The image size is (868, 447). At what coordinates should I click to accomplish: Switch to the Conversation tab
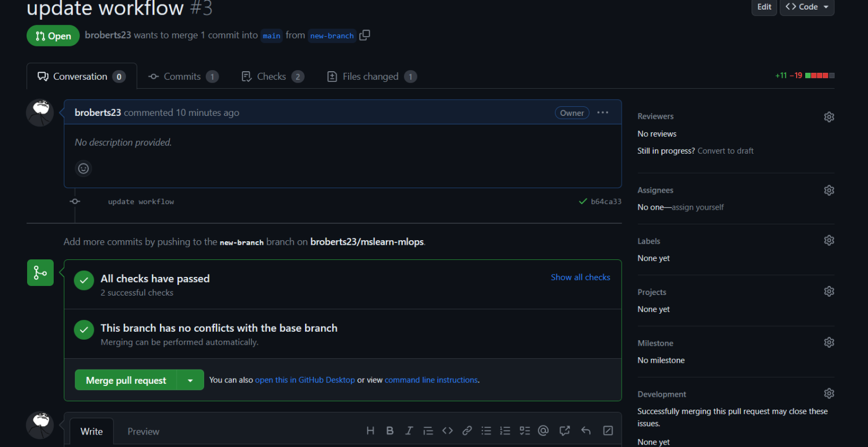click(x=82, y=76)
